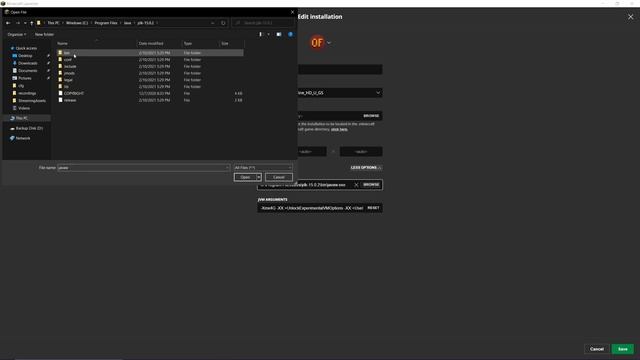Expand the Open button's split arrow
The image size is (640, 360).
pos(259,177)
